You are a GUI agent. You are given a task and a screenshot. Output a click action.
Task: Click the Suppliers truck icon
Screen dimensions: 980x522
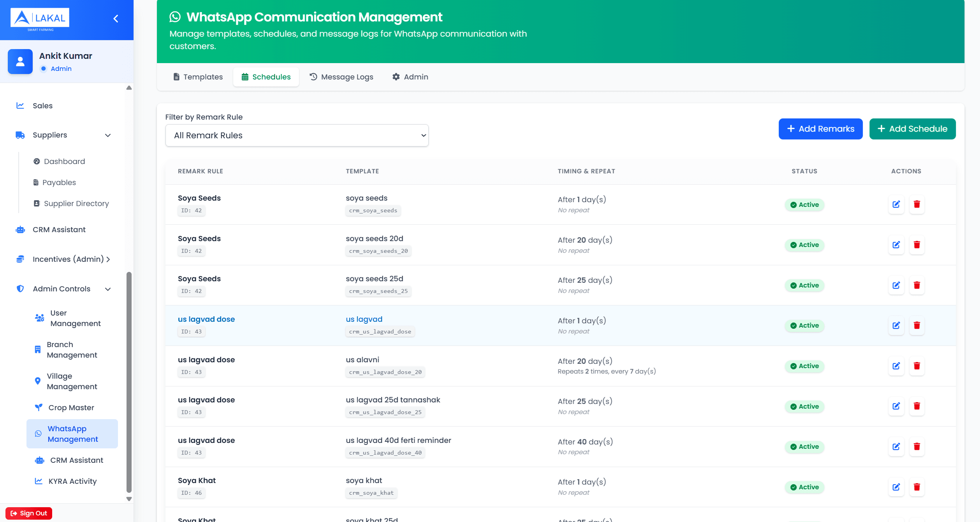coord(20,135)
